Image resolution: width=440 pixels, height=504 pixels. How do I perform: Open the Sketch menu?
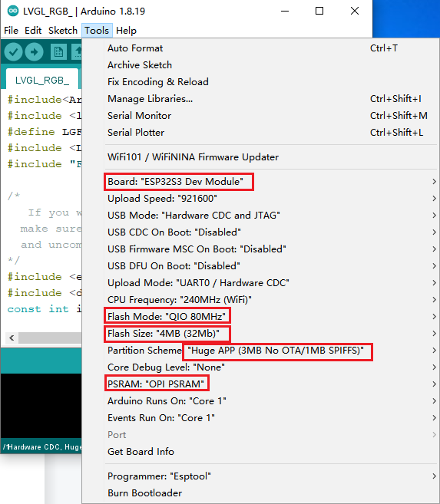point(63,31)
